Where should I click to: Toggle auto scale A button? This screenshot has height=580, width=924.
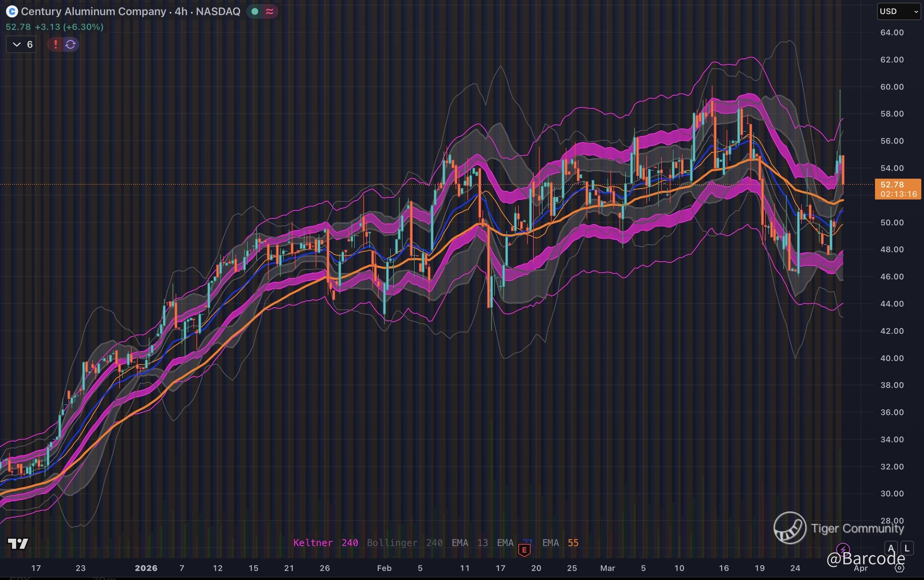click(x=891, y=548)
